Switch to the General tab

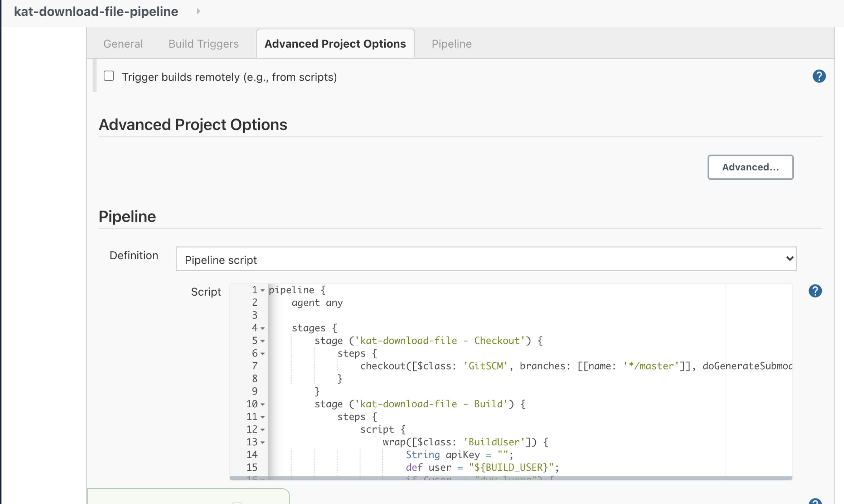tap(123, 44)
